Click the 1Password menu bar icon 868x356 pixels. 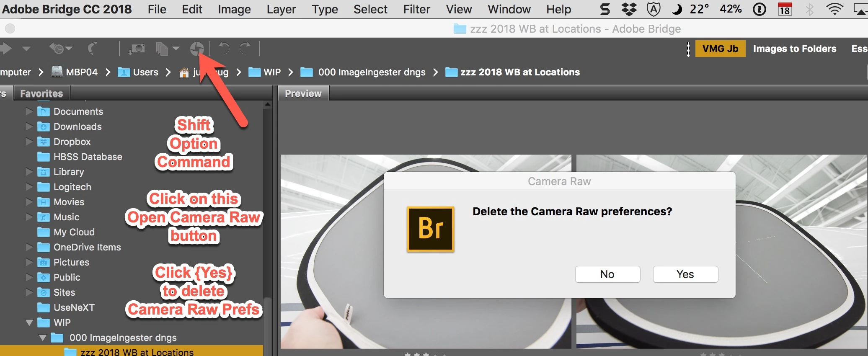point(759,9)
